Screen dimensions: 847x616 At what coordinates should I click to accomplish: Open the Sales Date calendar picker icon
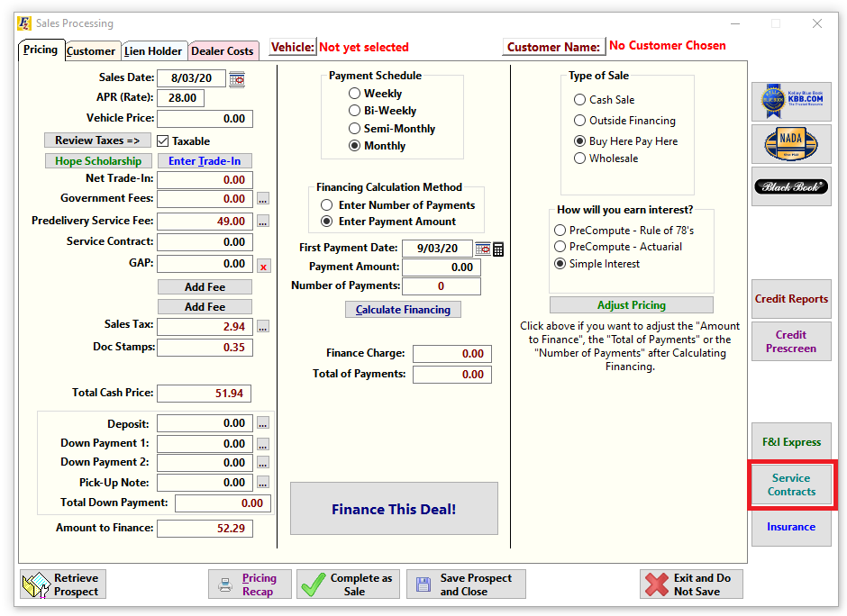pos(237,79)
